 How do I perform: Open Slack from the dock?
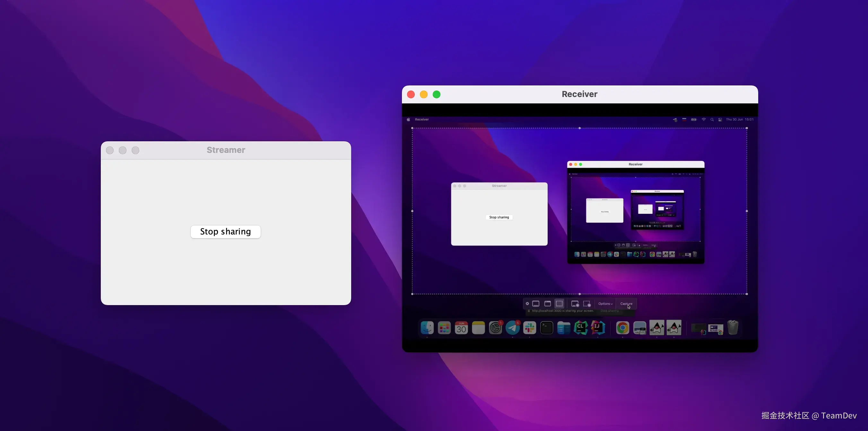click(530, 328)
